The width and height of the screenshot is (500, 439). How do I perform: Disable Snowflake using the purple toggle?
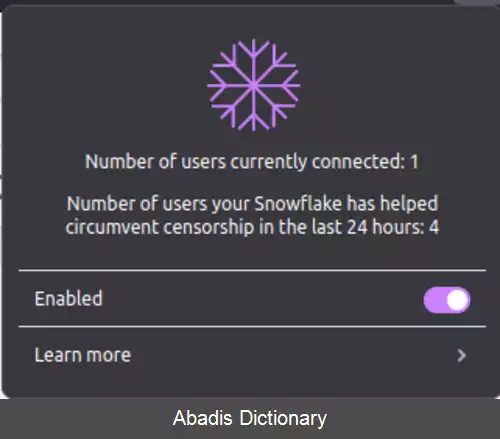point(447,300)
